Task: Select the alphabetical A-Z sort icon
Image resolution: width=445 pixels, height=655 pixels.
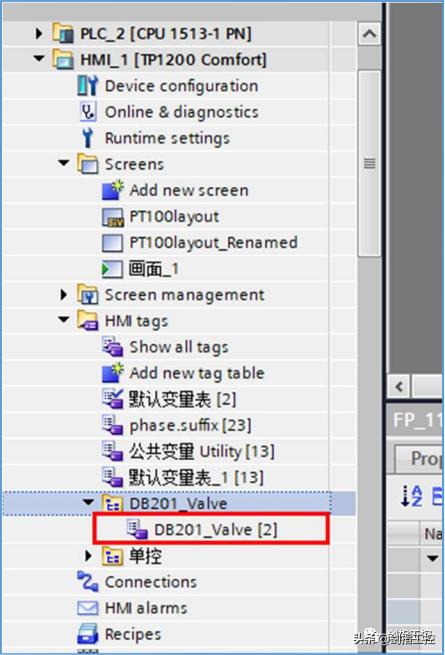Action: 412,496
